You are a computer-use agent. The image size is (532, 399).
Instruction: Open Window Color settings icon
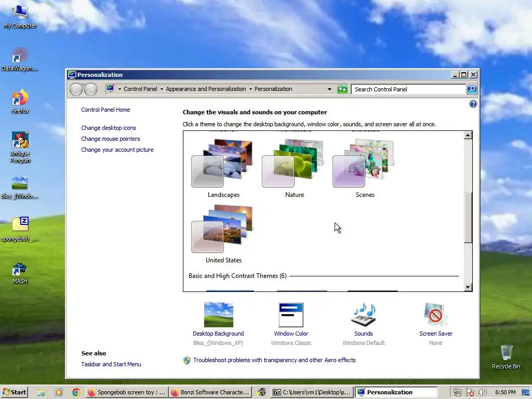click(x=291, y=314)
